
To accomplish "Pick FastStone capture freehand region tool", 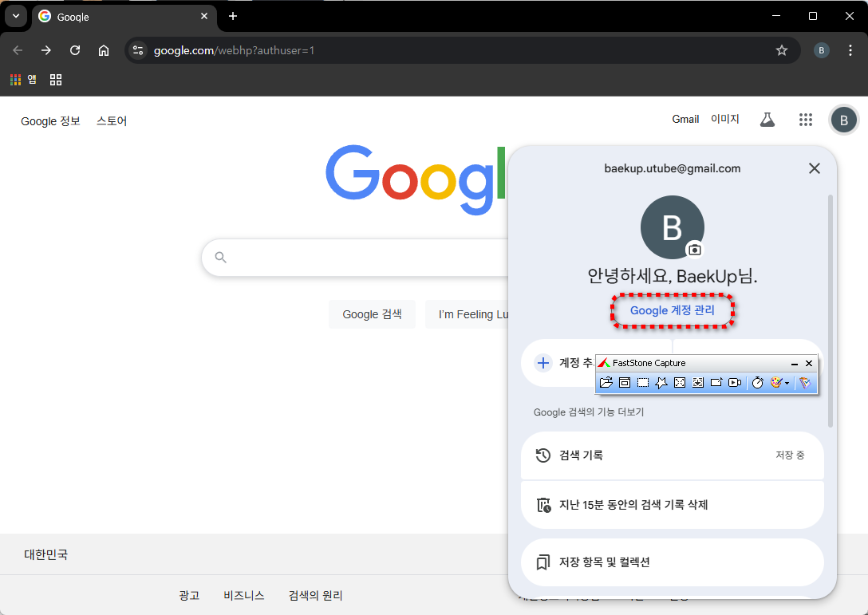I will [x=661, y=383].
